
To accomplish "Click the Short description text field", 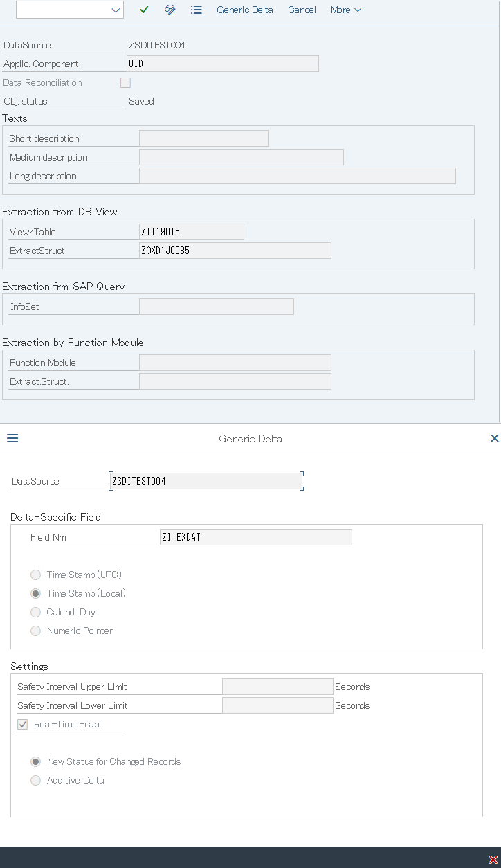I will (203, 138).
